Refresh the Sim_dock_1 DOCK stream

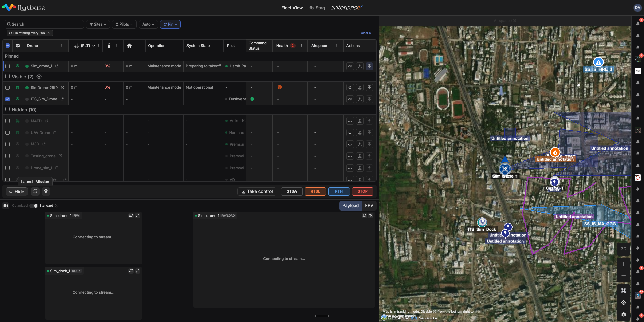pos(131,271)
